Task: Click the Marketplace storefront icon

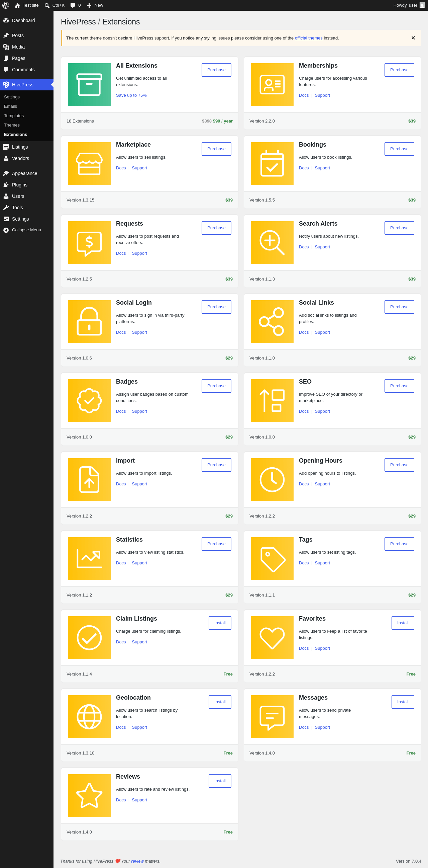Action: click(x=89, y=164)
